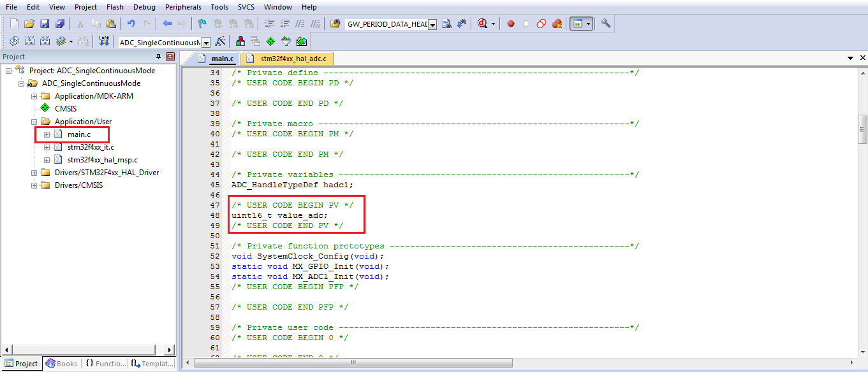Switch to the stm32f4xx_hal_adc.c tab
This screenshot has height=372, width=868.
pyautogui.click(x=293, y=59)
